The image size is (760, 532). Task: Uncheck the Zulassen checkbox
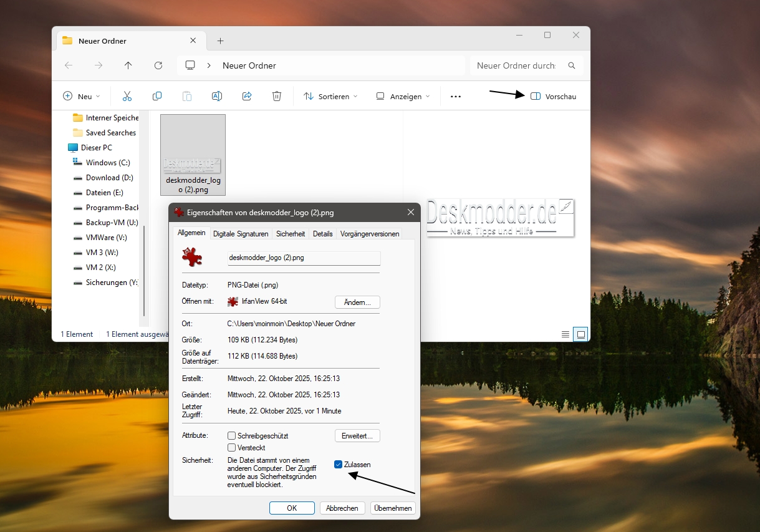(x=338, y=465)
